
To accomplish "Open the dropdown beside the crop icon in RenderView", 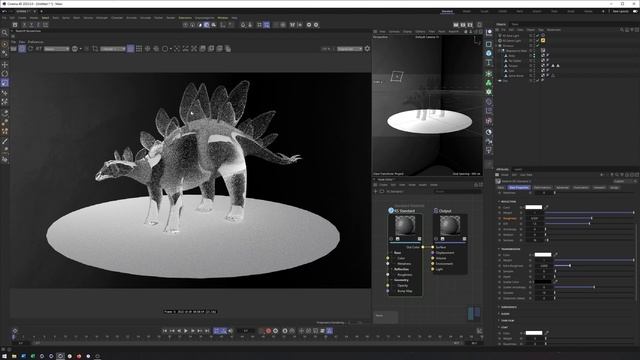I will [x=113, y=49].
